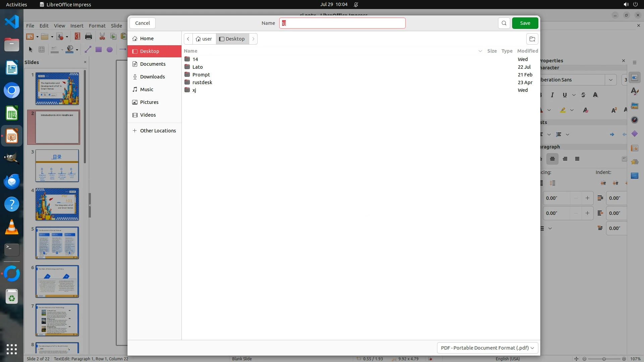The height and width of the screenshot is (362, 644).
Task: Create a new folder using the folder icon
Action: point(532,39)
